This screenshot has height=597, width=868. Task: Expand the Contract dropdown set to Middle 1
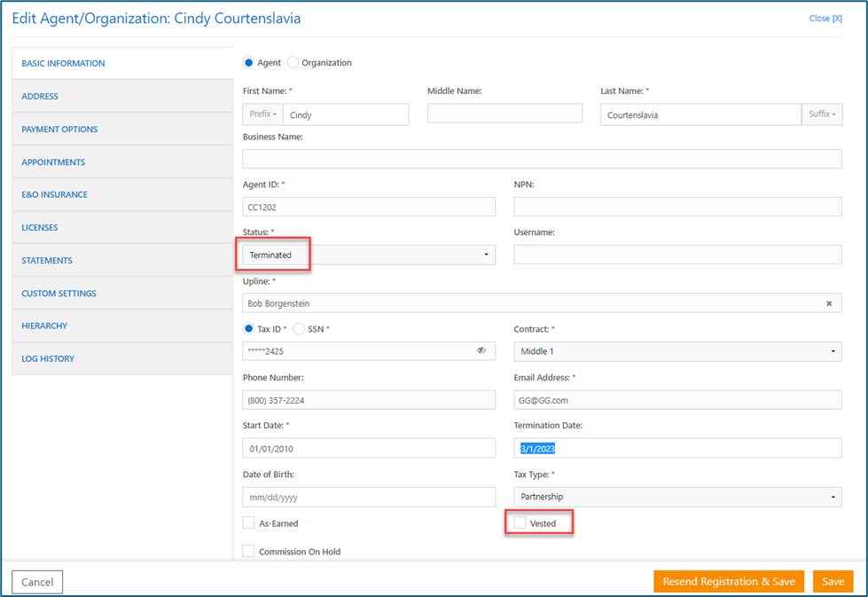pos(676,351)
